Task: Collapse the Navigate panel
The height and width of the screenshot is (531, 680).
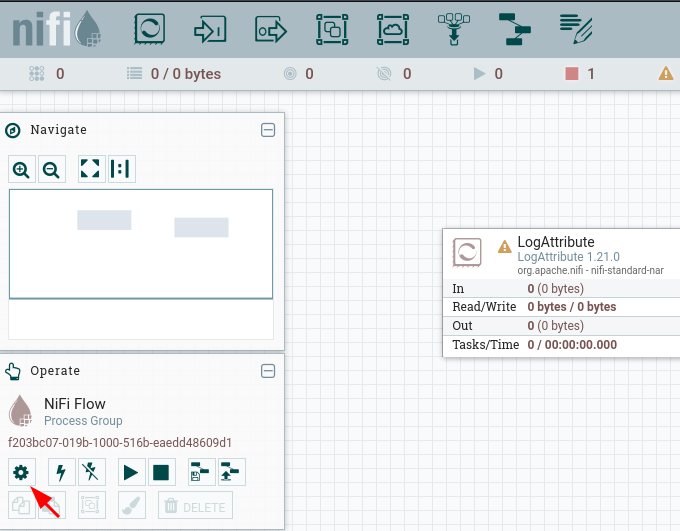Action: click(268, 130)
